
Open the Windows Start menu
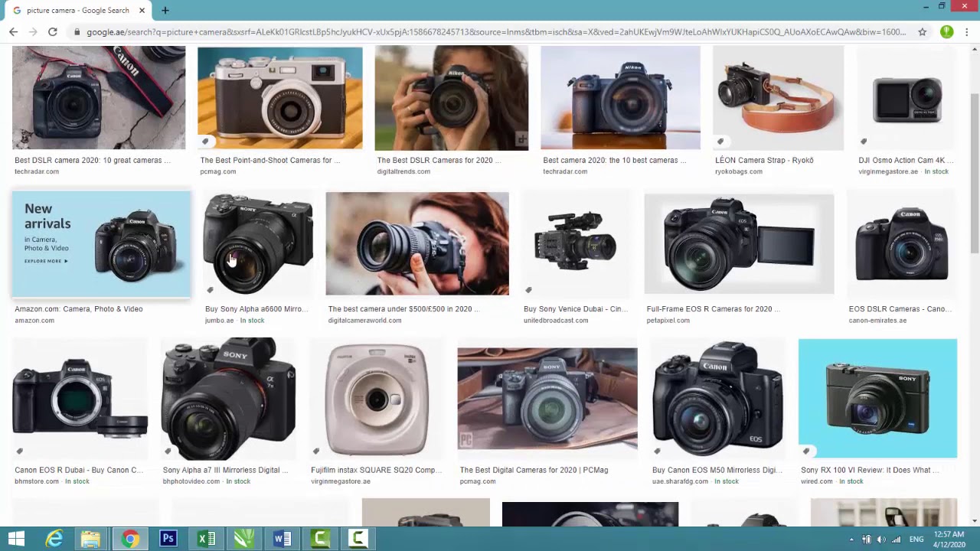coord(16,539)
